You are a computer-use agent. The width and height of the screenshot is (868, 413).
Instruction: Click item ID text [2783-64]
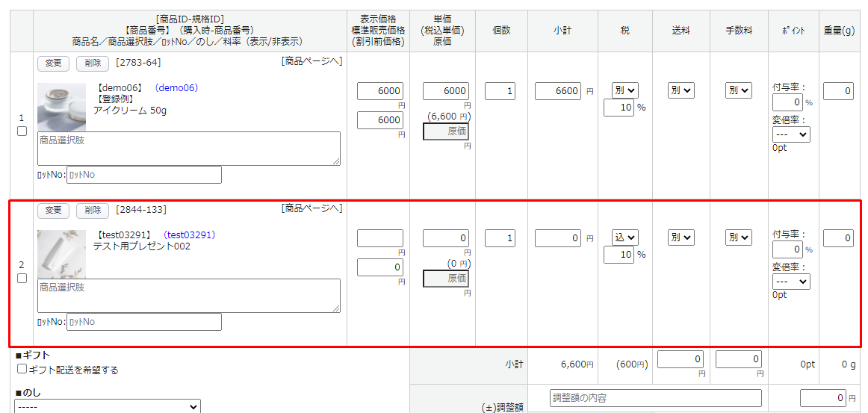(138, 63)
